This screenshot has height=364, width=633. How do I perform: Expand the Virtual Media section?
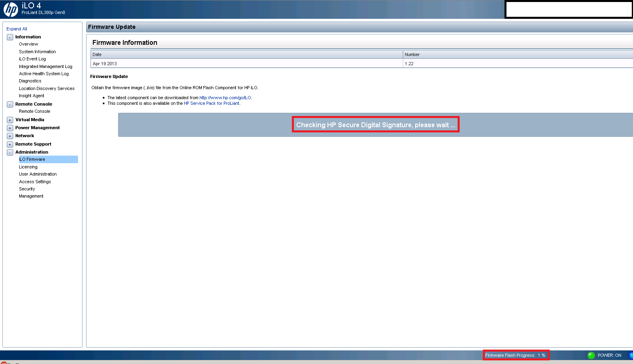10,120
